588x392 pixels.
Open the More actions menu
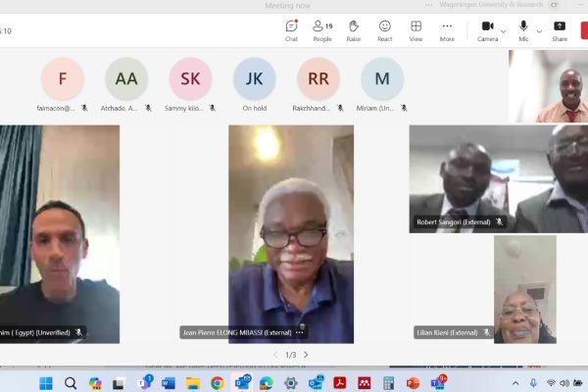click(x=447, y=29)
